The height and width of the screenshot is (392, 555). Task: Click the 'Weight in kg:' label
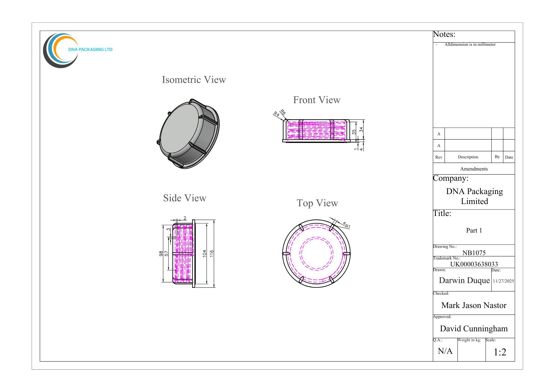469,340
